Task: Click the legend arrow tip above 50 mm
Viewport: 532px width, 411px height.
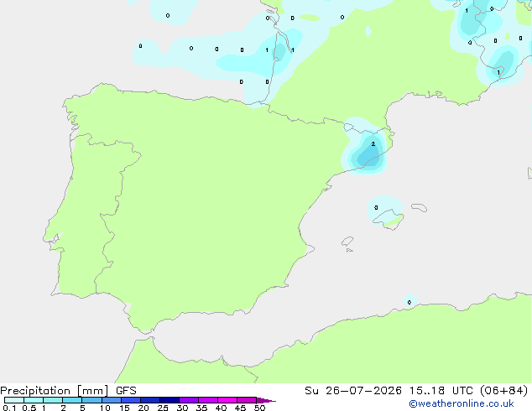Action: click(x=266, y=400)
